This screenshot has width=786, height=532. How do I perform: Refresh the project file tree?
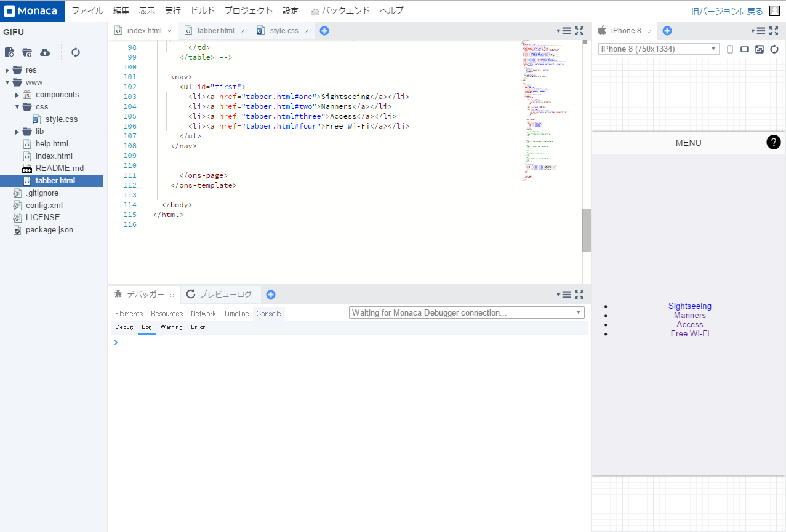[76, 52]
